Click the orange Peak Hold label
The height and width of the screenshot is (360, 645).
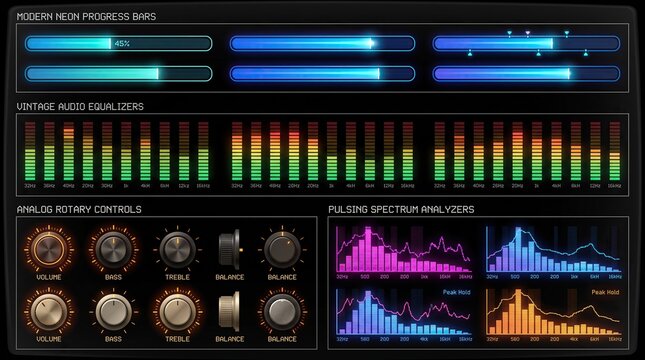point(605,292)
